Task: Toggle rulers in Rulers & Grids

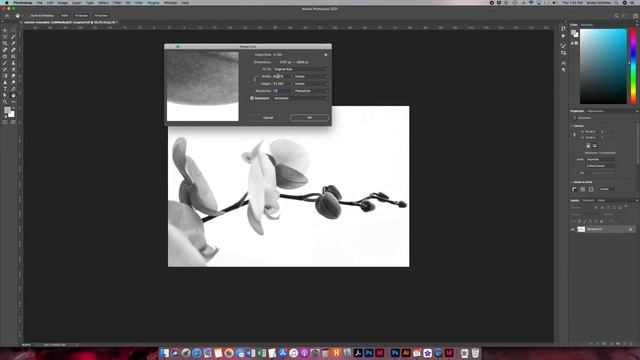Action: click(x=574, y=189)
